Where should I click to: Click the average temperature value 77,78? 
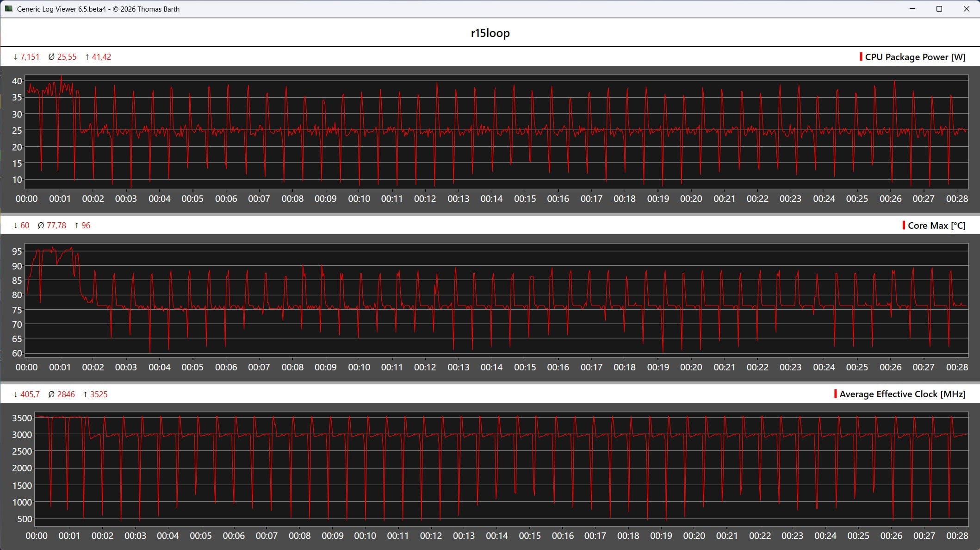click(x=56, y=225)
